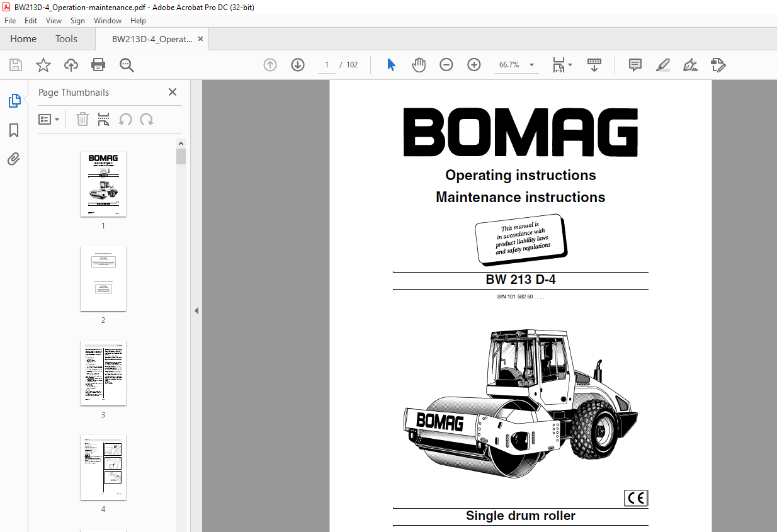This screenshot has height=532, width=777.
Task: Zoom in with the plus icon
Action: [474, 65]
